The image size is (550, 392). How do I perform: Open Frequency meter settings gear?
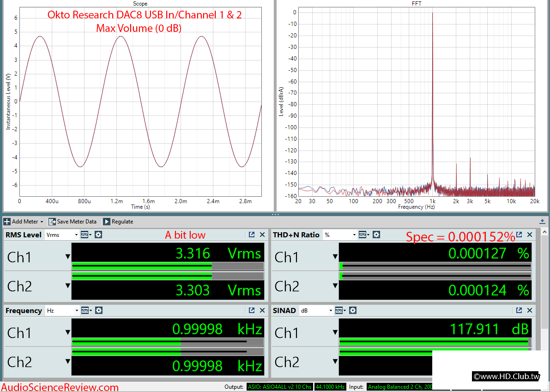point(99,311)
